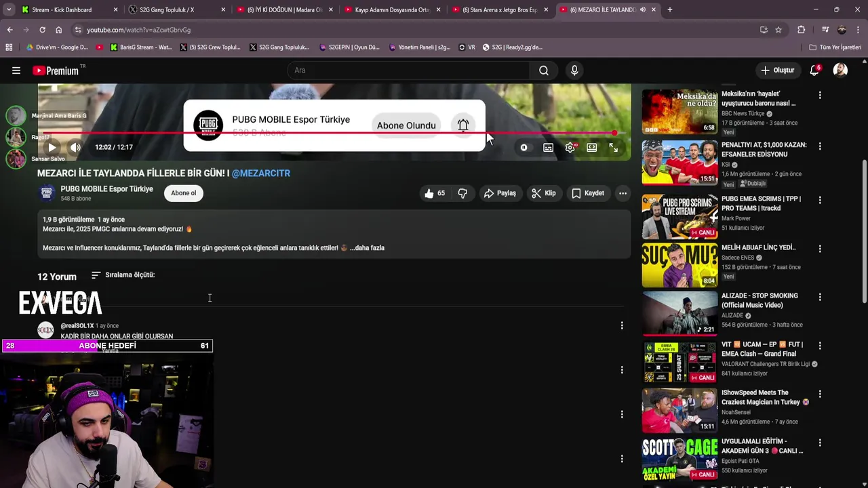
Task: Click Abone Olundu in overlay card
Action: tap(406, 125)
